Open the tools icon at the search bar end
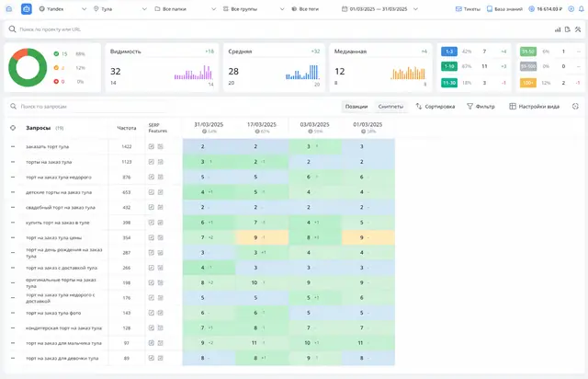This screenshot has width=588, height=379. coord(578,29)
